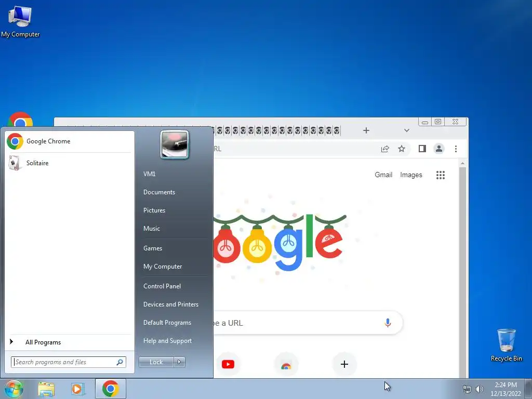The width and height of the screenshot is (532, 399).
Task: Open Gmail link on Google page
Action: 383,175
